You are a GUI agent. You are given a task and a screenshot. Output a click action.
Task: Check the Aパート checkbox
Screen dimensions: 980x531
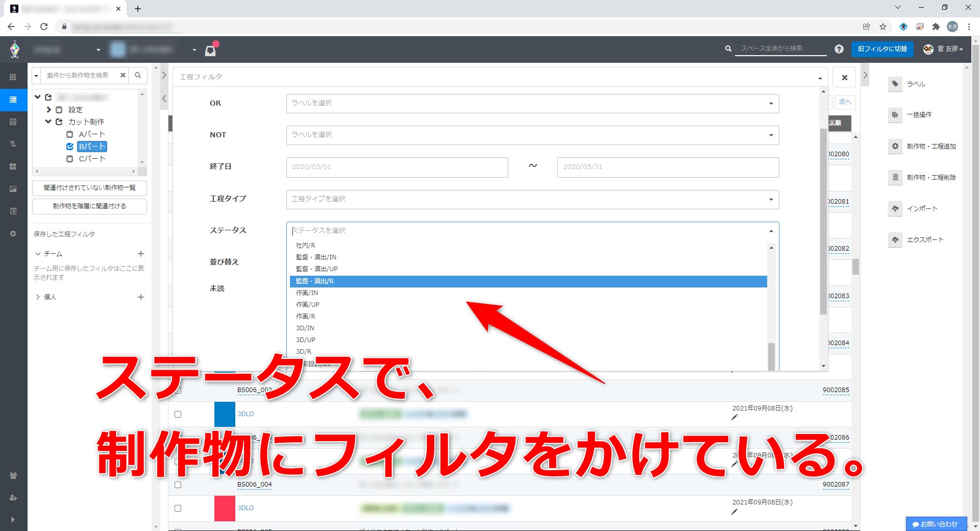70,134
